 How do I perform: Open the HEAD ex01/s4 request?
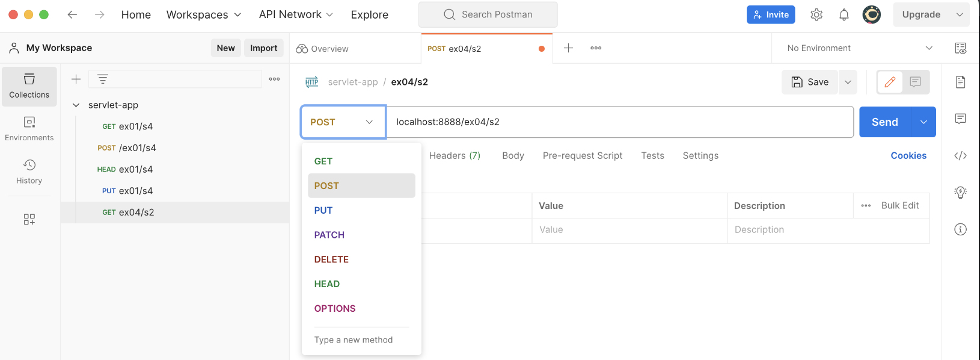(x=174, y=169)
